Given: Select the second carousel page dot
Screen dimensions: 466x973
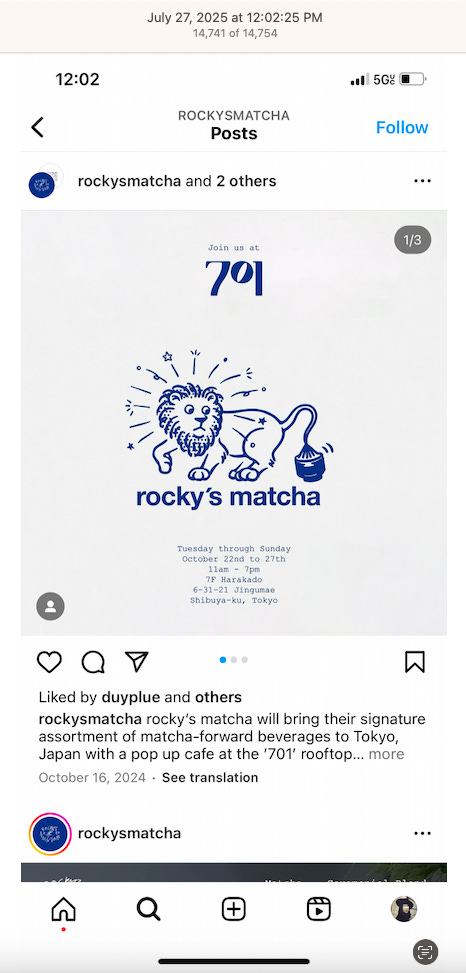Looking at the screenshot, I should 234,660.
